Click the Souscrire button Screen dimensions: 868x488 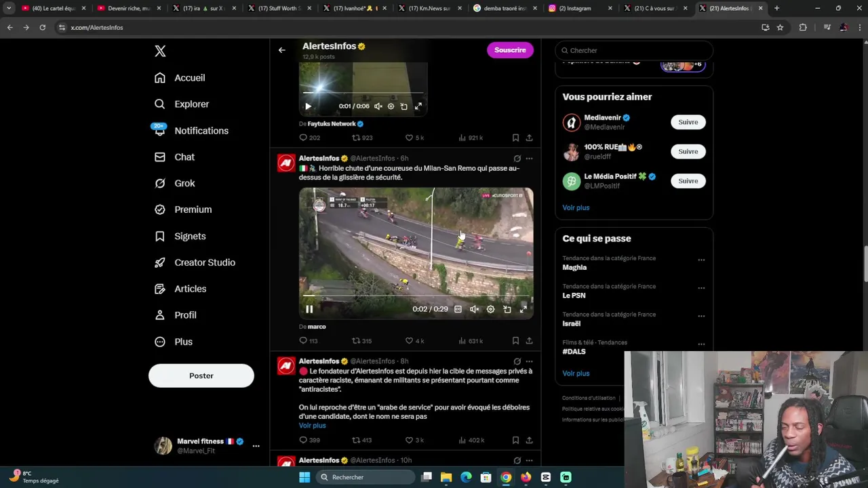[510, 50]
